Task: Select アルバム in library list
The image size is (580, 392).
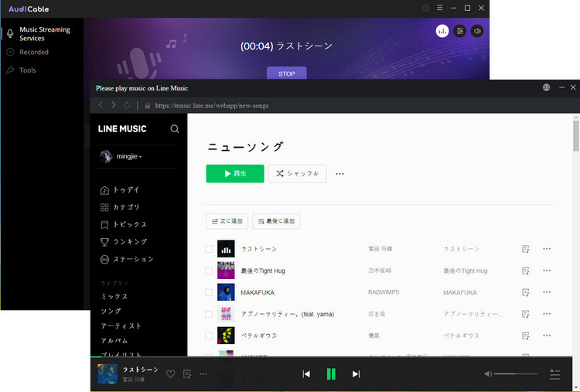Action: tap(114, 341)
